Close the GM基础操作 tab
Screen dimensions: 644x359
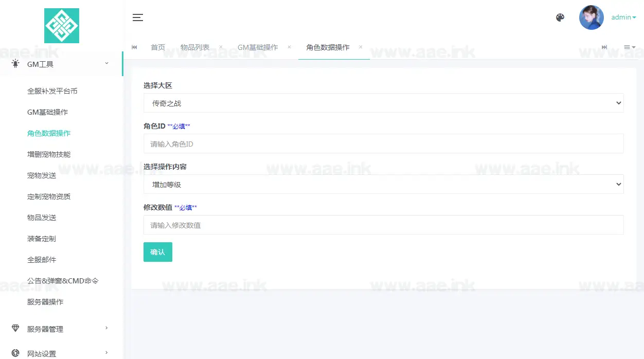tap(289, 47)
